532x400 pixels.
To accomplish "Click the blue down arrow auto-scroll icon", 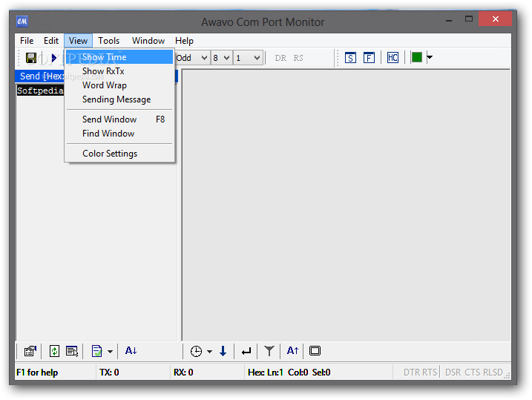I will (x=223, y=351).
